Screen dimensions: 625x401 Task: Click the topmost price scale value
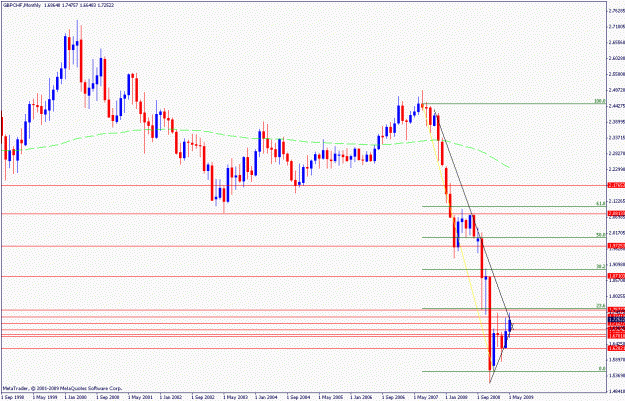point(617,11)
